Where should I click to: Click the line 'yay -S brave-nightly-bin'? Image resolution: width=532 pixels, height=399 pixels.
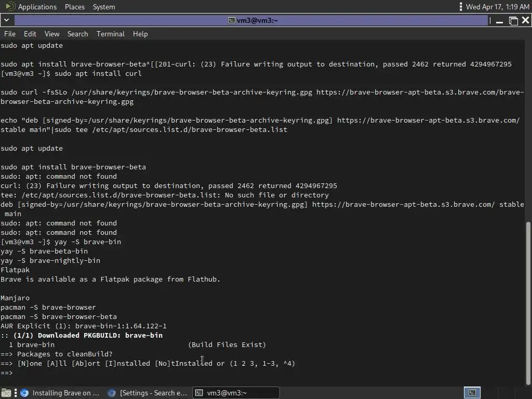point(50,261)
